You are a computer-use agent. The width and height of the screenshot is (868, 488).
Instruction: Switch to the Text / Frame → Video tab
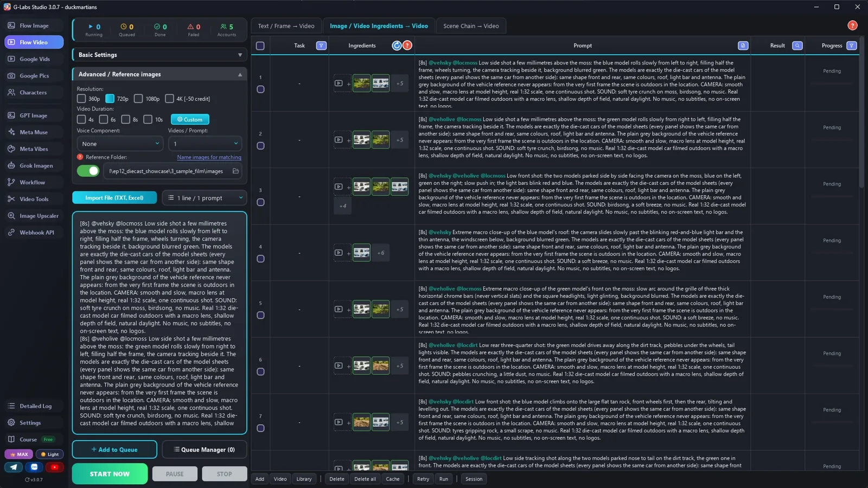[x=286, y=26]
